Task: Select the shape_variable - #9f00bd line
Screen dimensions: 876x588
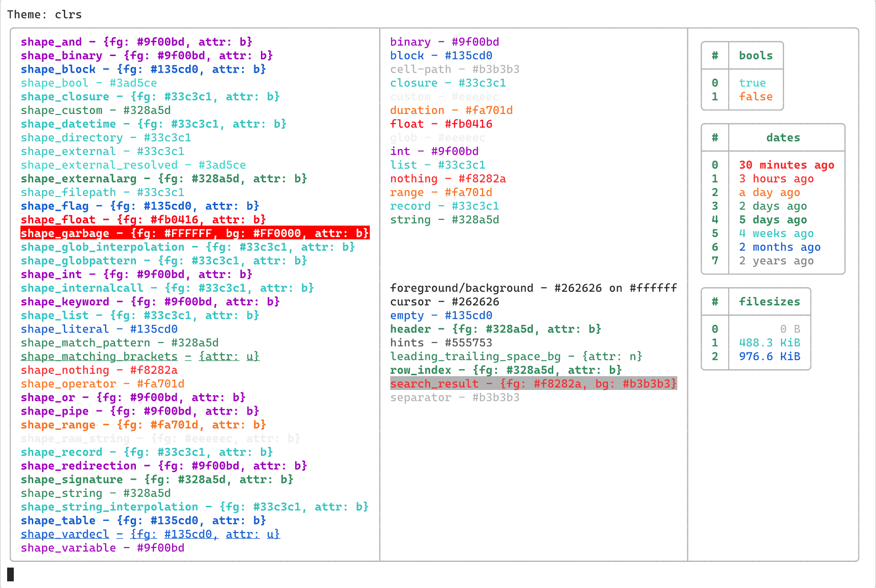Action: click(102, 548)
